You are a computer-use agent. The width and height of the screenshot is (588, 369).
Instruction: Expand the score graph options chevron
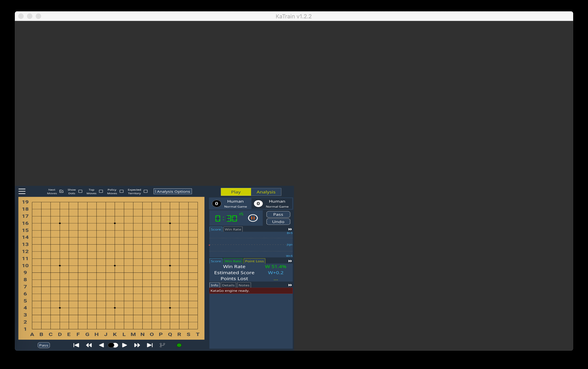point(290,229)
